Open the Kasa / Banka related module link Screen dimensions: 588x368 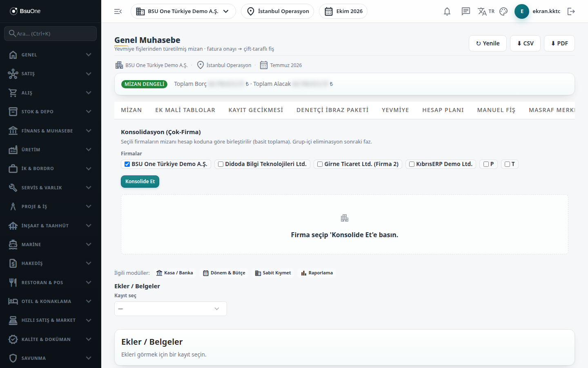tap(175, 273)
